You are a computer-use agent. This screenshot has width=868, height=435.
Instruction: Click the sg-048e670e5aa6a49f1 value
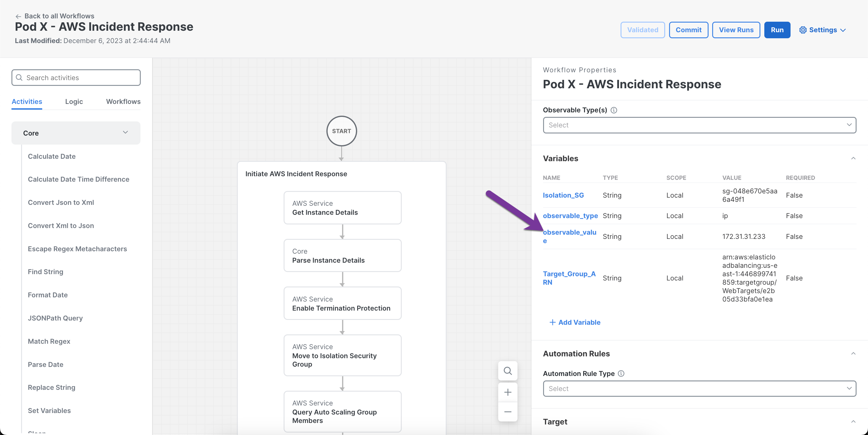click(x=749, y=195)
